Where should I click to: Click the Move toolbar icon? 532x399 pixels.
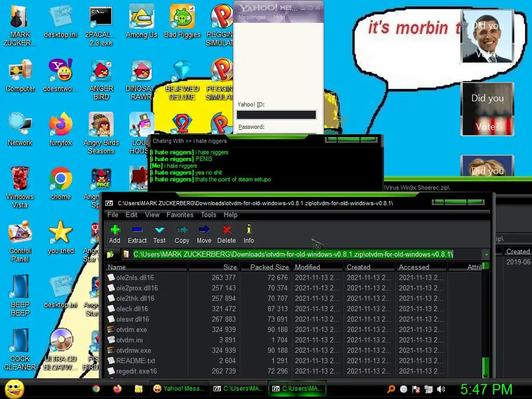click(204, 234)
